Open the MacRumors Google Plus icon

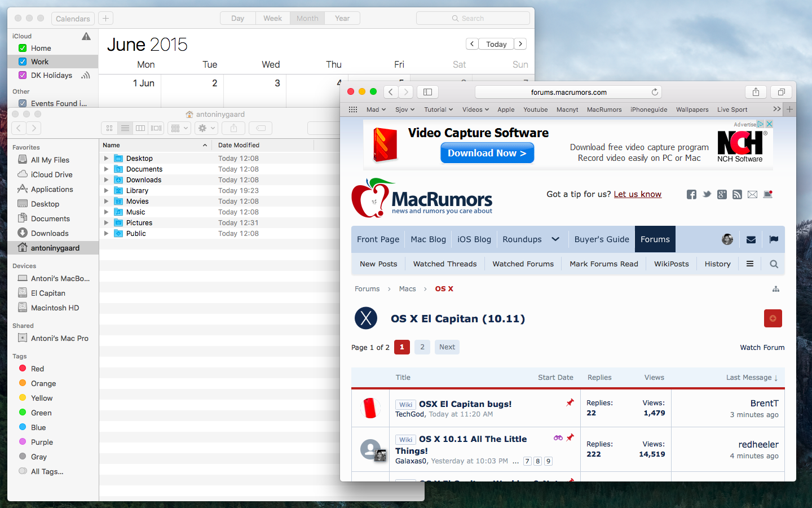pos(722,194)
